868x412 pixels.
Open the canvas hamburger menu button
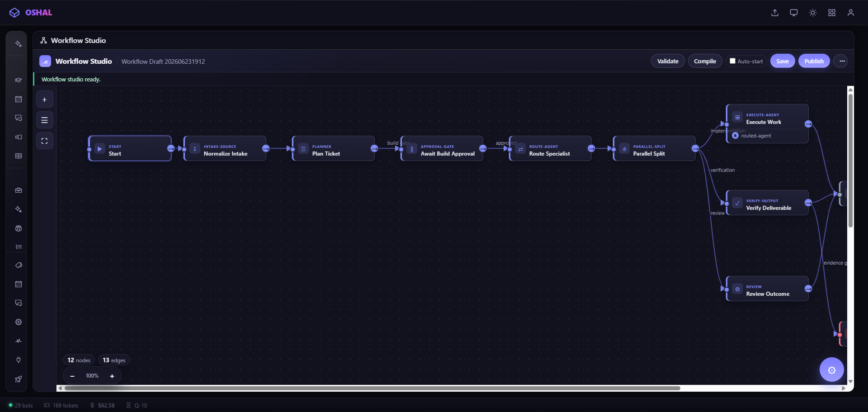pyautogui.click(x=45, y=120)
